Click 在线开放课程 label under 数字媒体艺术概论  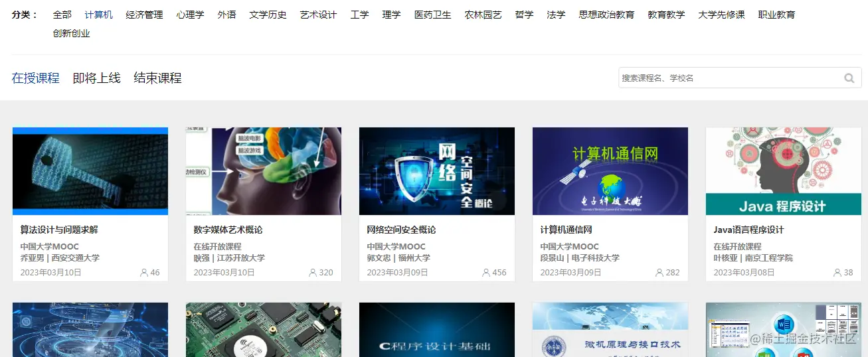tap(218, 247)
